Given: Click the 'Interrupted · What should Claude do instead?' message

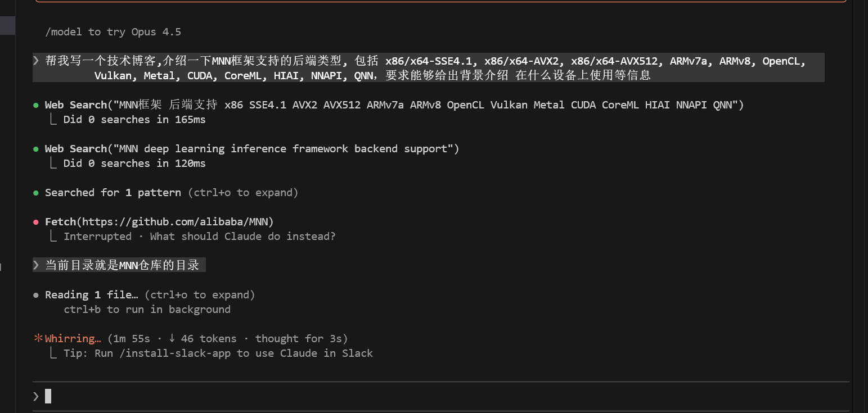Looking at the screenshot, I should click(x=199, y=237).
